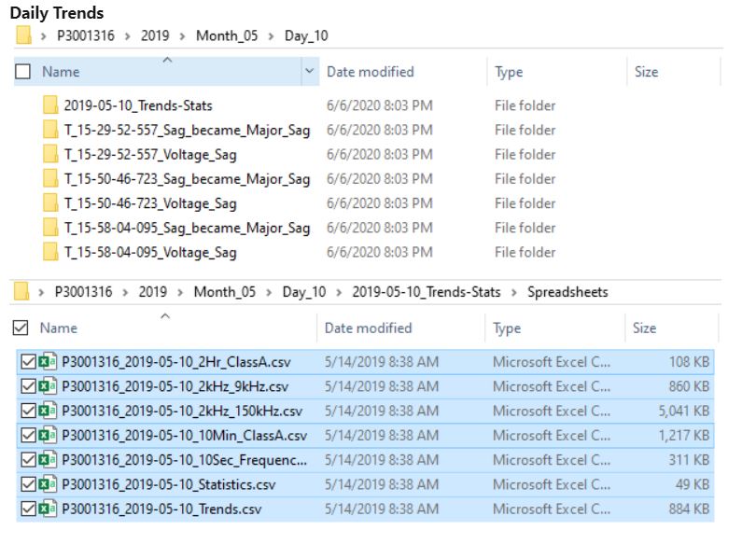Viewport: 756px width, 544px height.
Task: Select the T_15-29-52-557_Voltage_Sag folder icon
Action: pyautogui.click(x=51, y=155)
